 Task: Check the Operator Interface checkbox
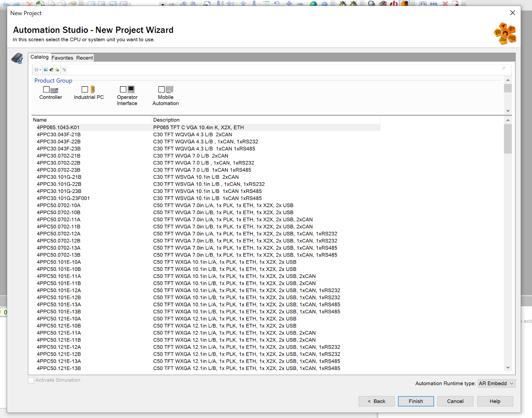(123, 89)
